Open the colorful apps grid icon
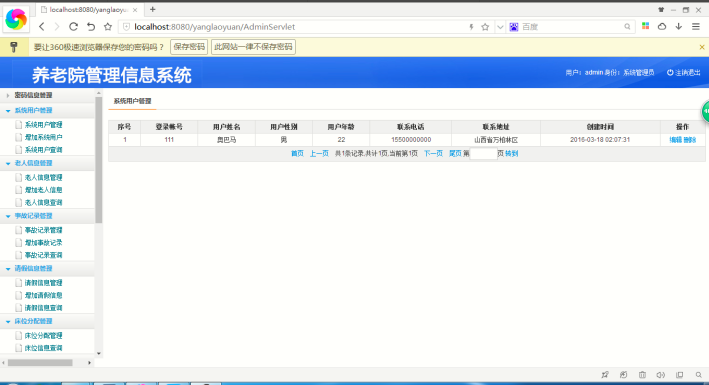709x385 pixels. click(x=645, y=26)
